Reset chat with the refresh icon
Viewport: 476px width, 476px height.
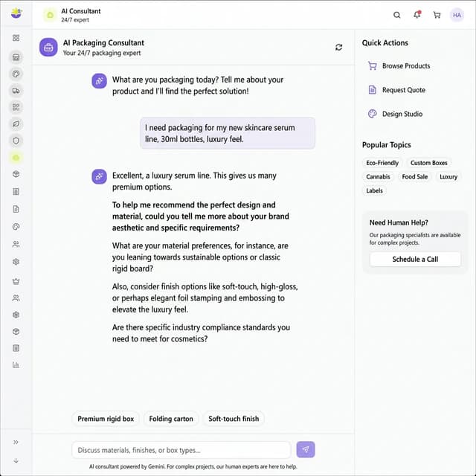(x=339, y=48)
